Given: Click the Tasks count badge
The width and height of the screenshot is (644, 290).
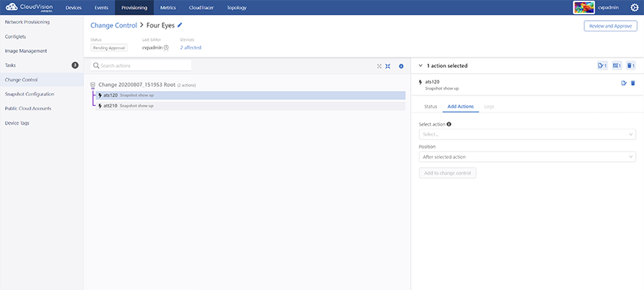Looking at the screenshot, I should point(75,66).
